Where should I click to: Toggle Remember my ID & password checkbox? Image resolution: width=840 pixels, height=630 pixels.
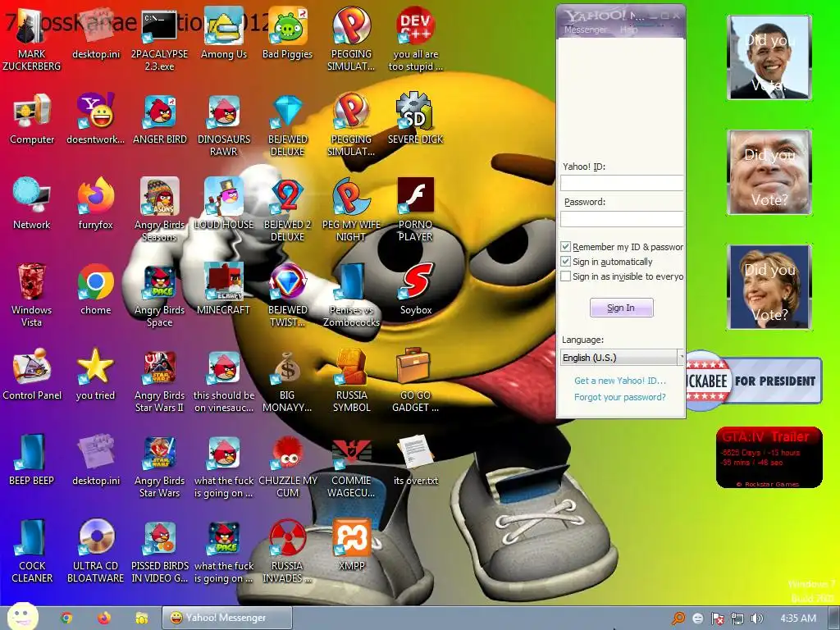(x=565, y=247)
